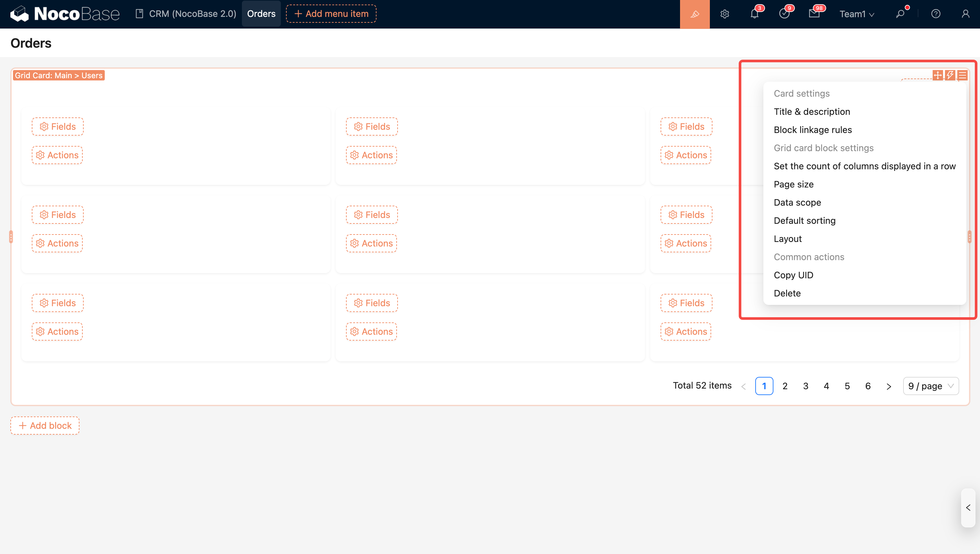Open the help question mark icon

coord(936,14)
